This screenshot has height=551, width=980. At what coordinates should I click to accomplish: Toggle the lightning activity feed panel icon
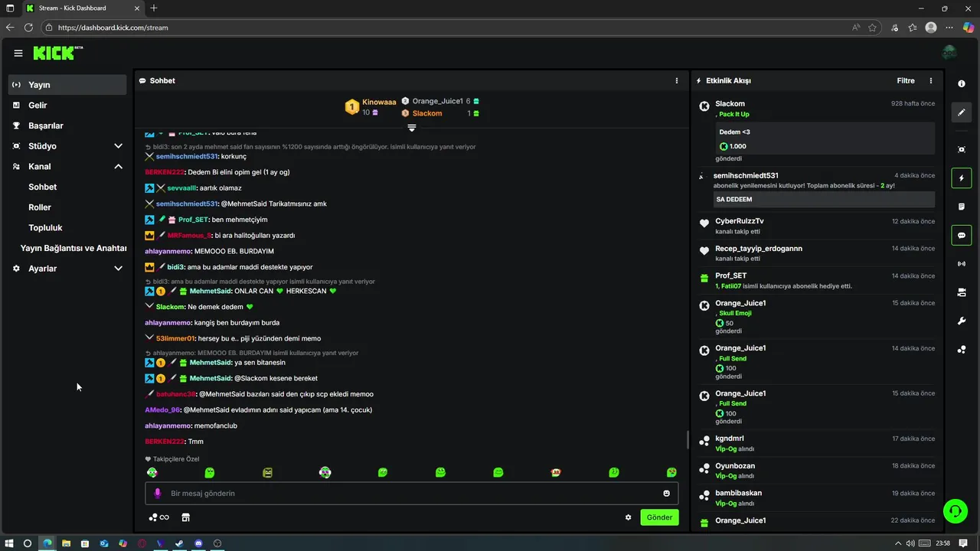[962, 178]
